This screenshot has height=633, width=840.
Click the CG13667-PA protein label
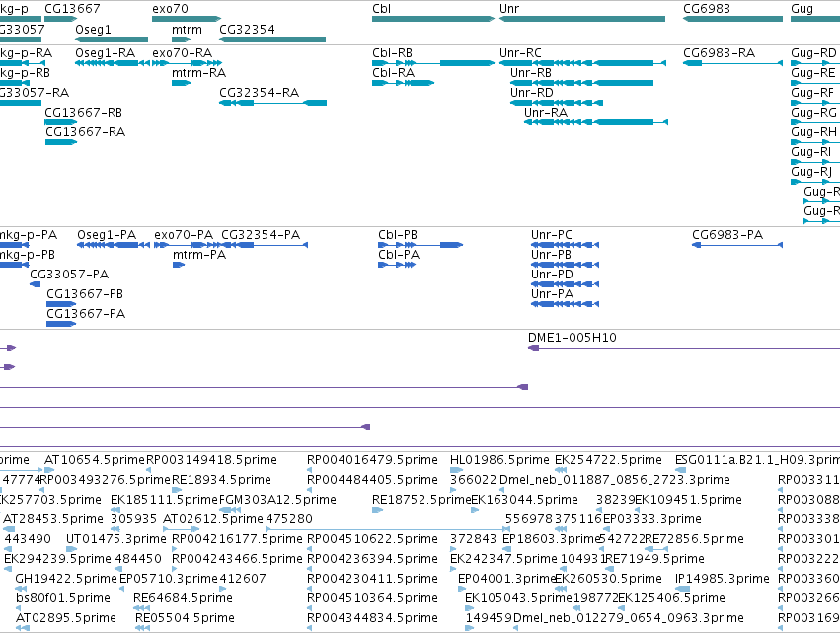[86, 314]
